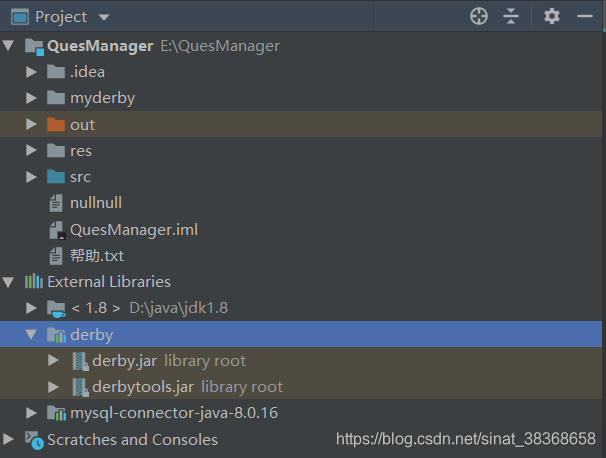Select the mysql-connector-java-8.0.16 label
Image resolution: width=606 pixels, height=458 pixels.
point(174,413)
